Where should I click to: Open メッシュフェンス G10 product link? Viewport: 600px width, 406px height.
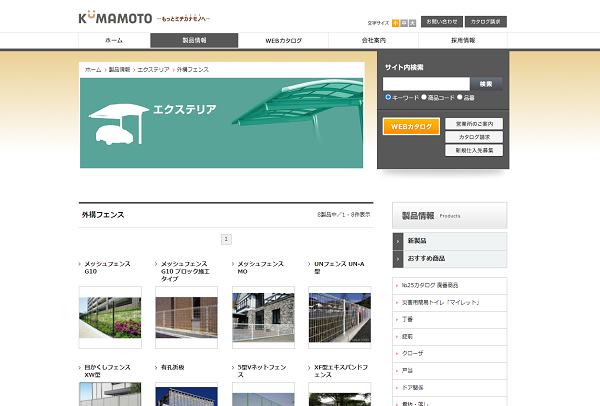click(x=107, y=267)
